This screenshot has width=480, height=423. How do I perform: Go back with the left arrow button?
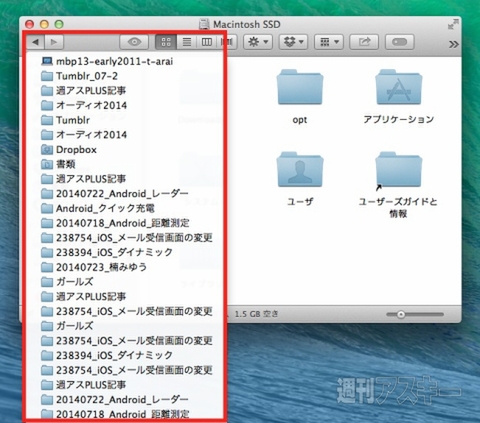pos(36,42)
